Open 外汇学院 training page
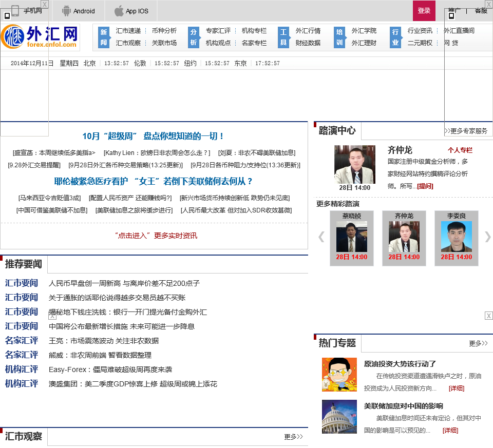Viewport: 493px width, 448px height. pyautogui.click(x=364, y=31)
